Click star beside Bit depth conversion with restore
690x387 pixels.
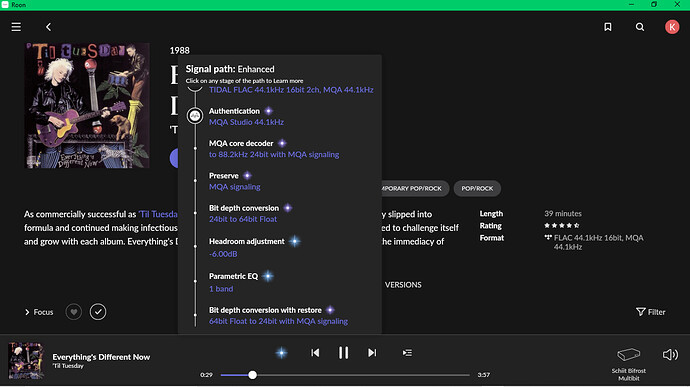330,310
